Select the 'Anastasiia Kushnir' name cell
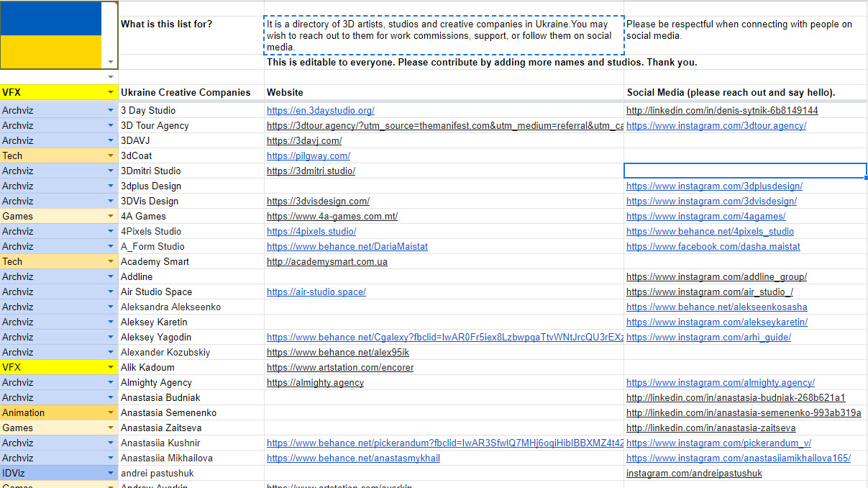Image resolution: width=868 pixels, height=488 pixels. point(191,443)
